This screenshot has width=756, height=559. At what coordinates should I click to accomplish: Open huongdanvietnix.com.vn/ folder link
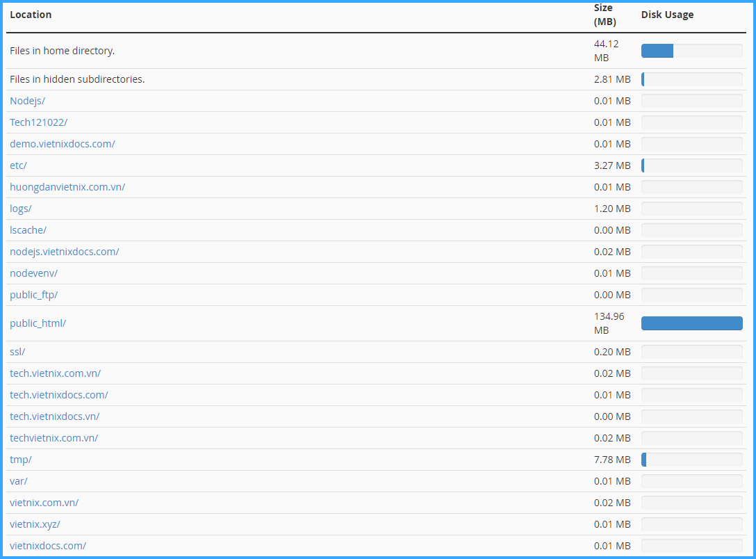tap(67, 187)
